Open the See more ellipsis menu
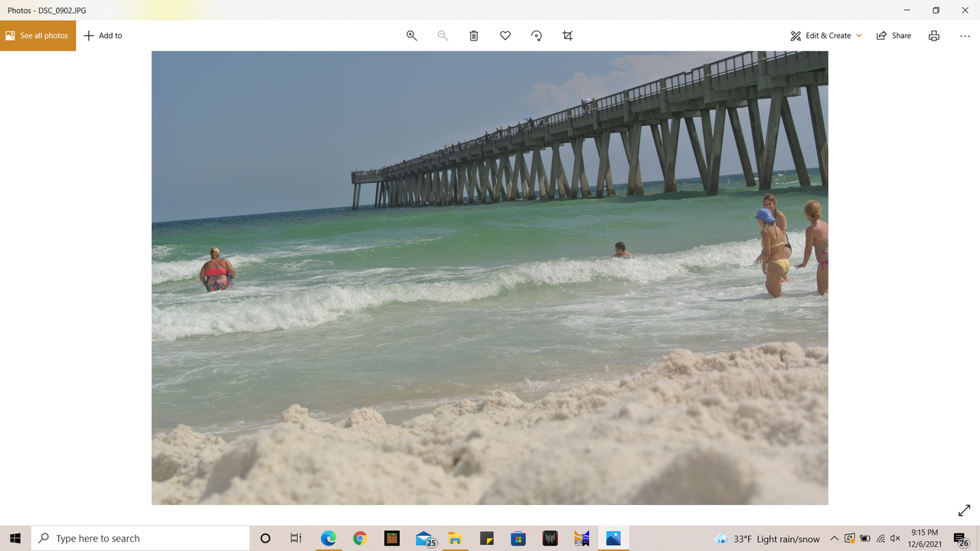Screen dimensions: 980x551 click(965, 35)
